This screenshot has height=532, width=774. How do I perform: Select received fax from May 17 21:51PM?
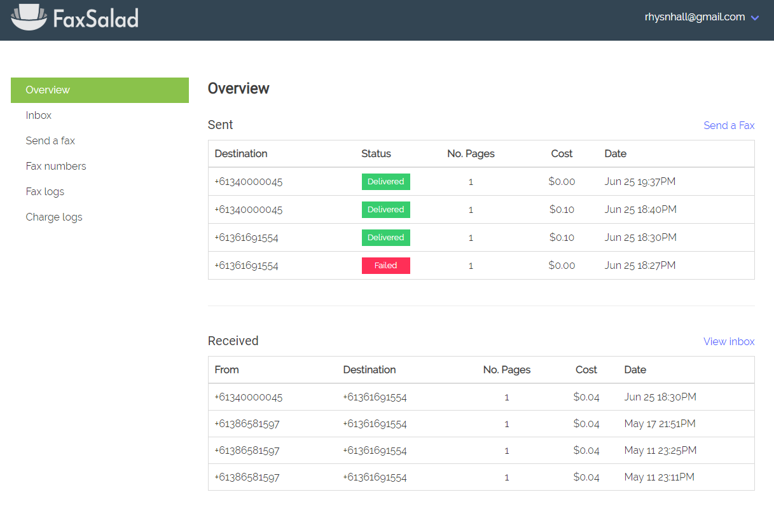pos(481,423)
